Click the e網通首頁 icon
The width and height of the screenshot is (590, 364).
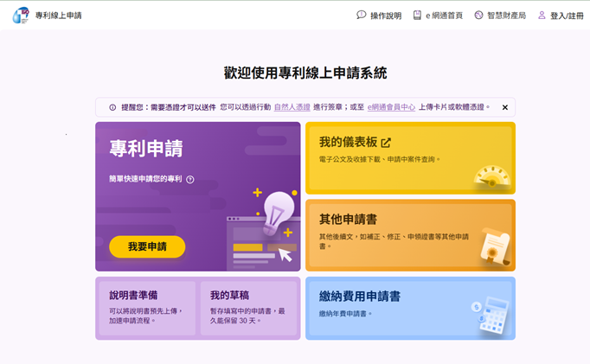417,15
